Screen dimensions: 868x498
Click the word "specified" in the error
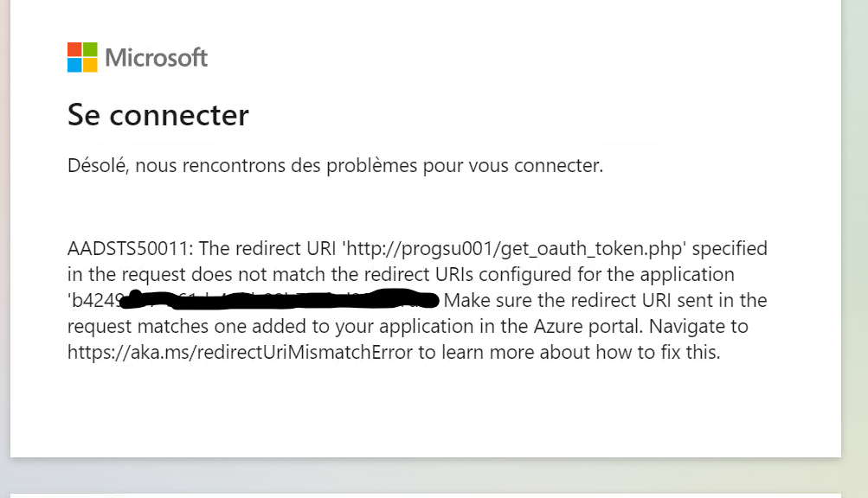click(x=730, y=249)
